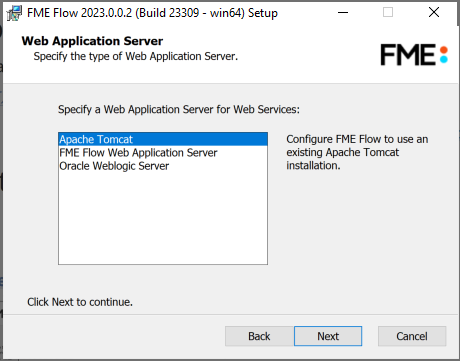Cancel the FME Flow installation
The image size is (460, 361).
click(x=412, y=336)
